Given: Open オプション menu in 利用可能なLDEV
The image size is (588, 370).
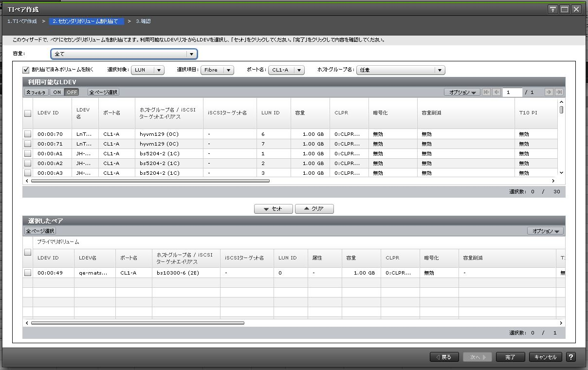Looking at the screenshot, I should click(461, 92).
